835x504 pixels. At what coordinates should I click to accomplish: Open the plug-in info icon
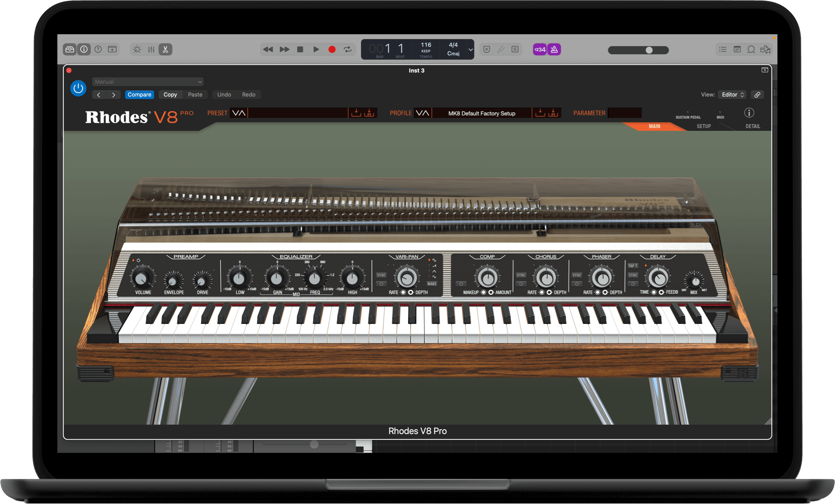tap(749, 113)
